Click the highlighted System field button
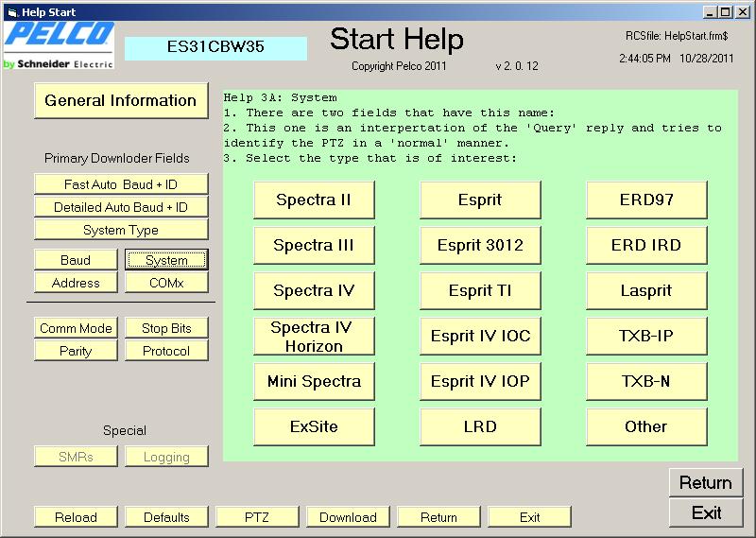 pyautogui.click(x=166, y=260)
